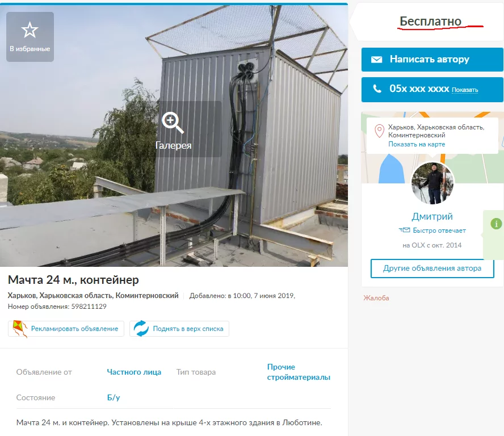The height and width of the screenshot is (436, 504).
Task: Filter by Частного лица link
Action: (134, 372)
